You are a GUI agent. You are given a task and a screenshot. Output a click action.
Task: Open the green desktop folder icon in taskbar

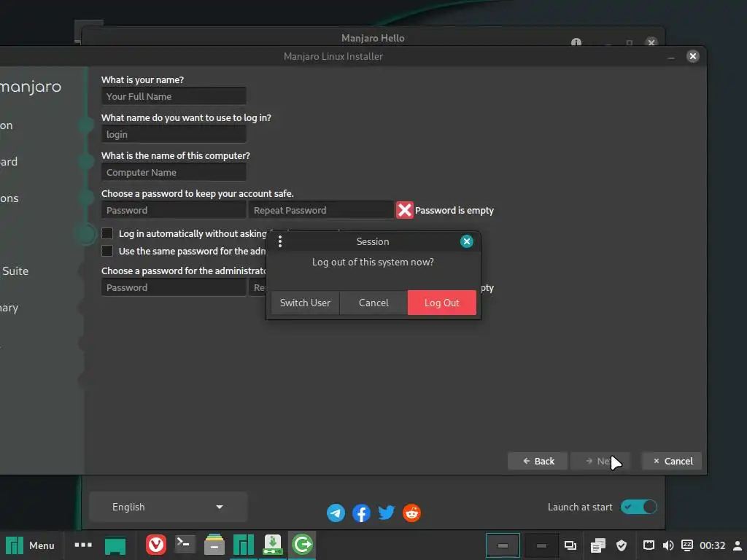pos(115,545)
